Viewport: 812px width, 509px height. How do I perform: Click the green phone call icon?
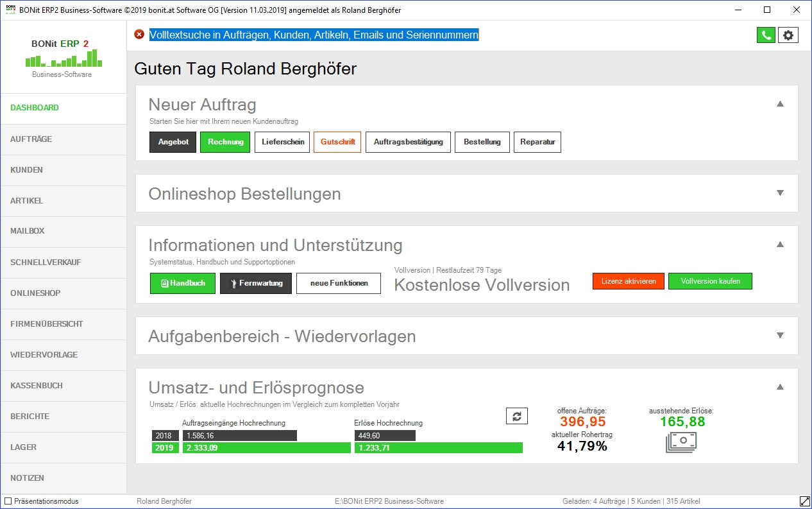[766, 35]
